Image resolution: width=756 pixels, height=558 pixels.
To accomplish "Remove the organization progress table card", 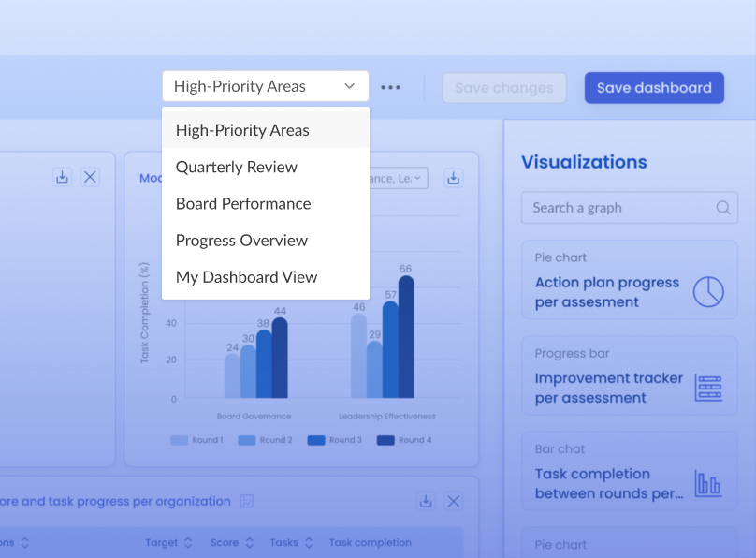I will point(454,501).
